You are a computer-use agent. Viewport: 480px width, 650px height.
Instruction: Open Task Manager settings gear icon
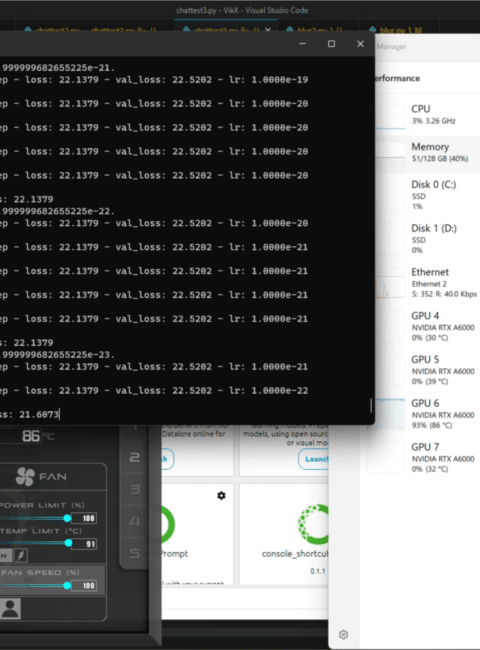click(x=343, y=635)
